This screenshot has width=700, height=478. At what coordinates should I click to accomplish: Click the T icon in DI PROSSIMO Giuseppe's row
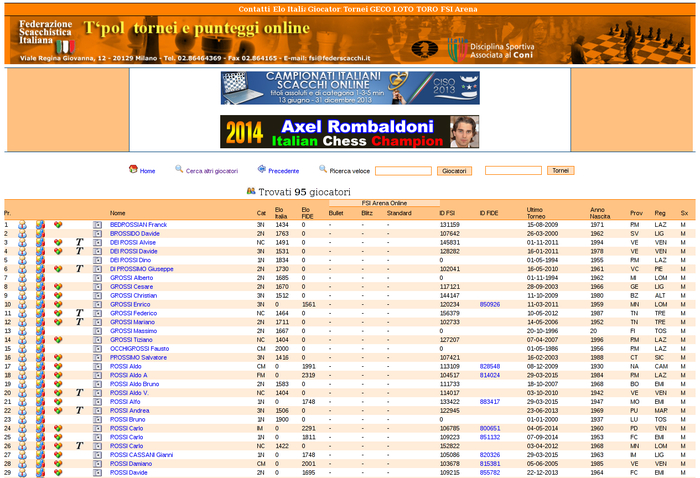tap(79, 269)
